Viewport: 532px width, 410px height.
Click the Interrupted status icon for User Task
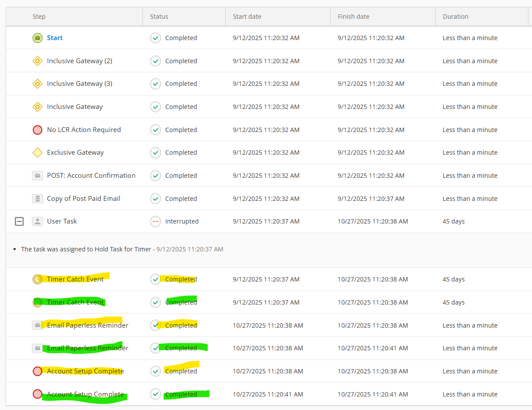tap(156, 221)
